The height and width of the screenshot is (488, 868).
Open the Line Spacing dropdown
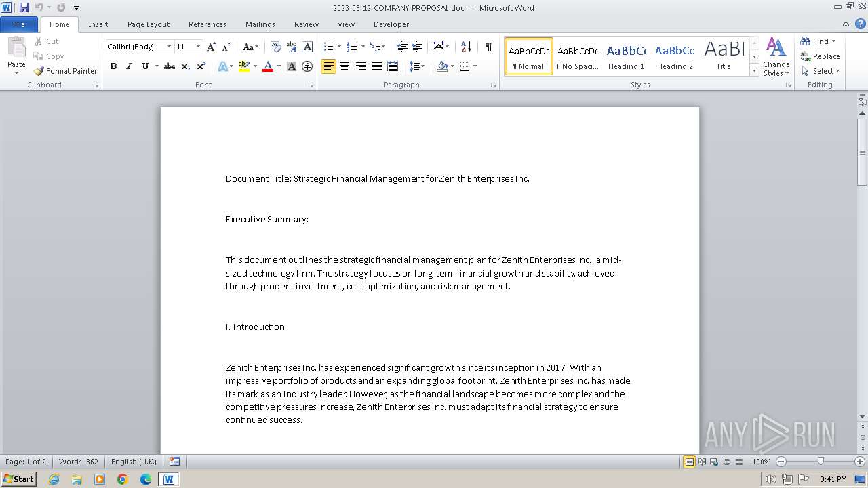(x=417, y=66)
